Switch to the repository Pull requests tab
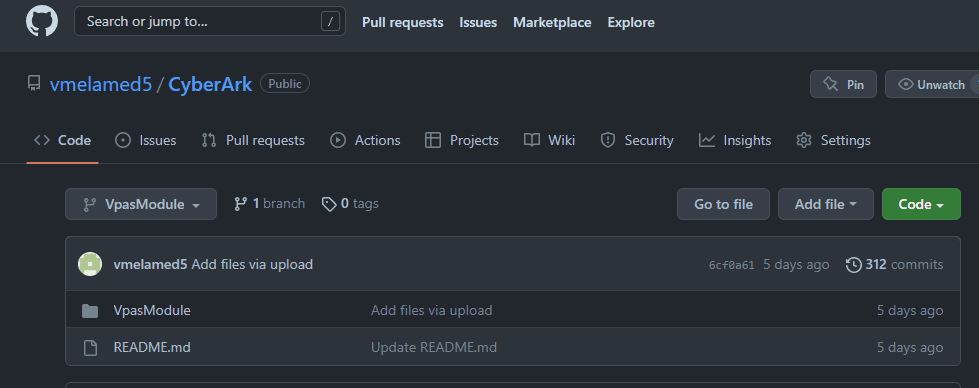The image size is (979, 388). [x=253, y=141]
